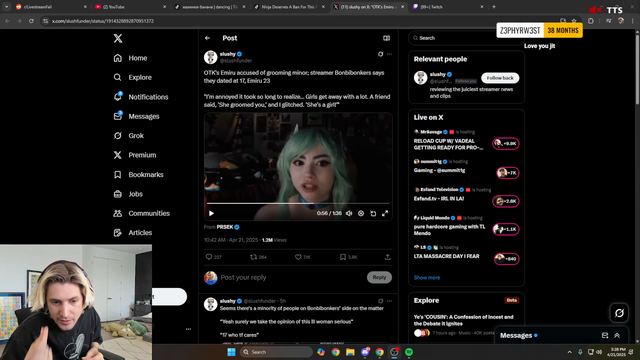This screenshot has width=640, height=360.
Task: Open Explore in sidebar
Action: (x=132, y=77)
